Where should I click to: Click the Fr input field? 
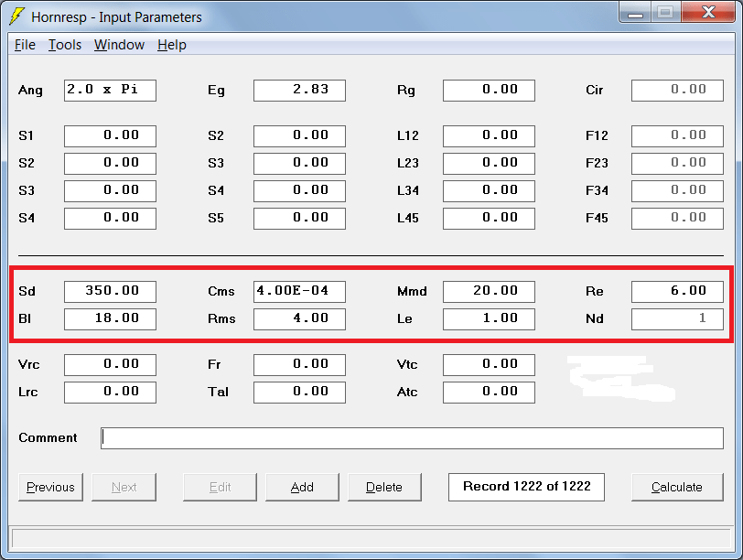[299, 365]
